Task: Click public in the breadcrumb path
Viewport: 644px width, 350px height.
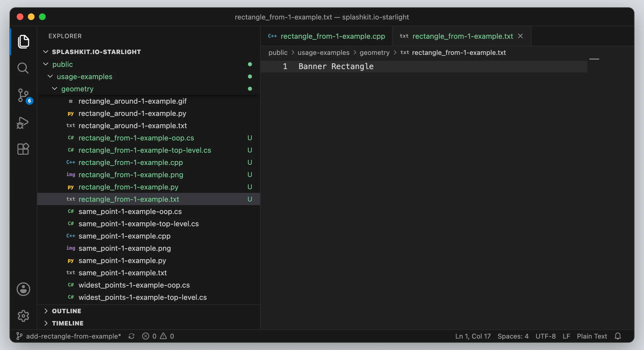Action: tap(278, 52)
